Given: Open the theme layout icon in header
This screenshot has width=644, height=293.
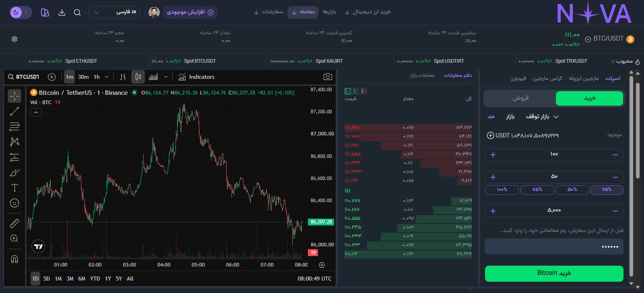Looking at the screenshot, I should [45, 12].
